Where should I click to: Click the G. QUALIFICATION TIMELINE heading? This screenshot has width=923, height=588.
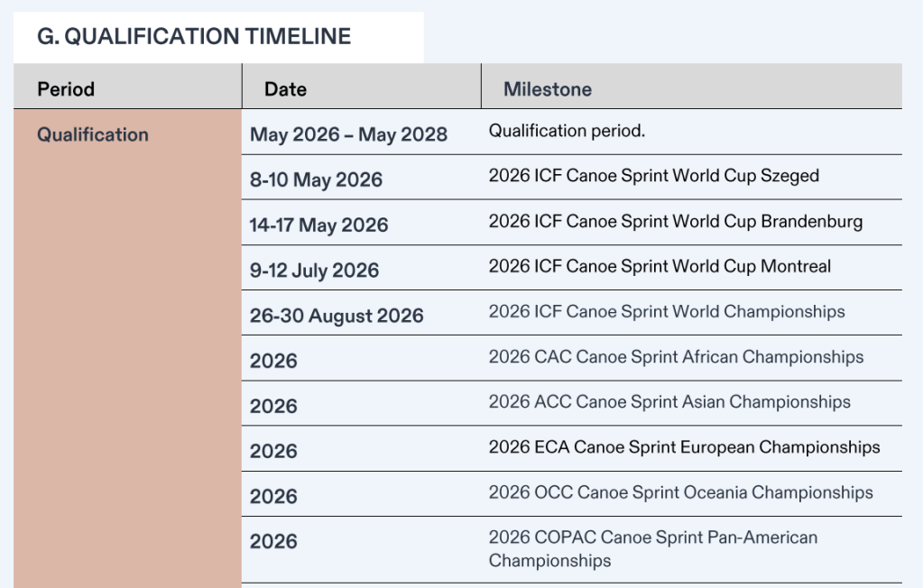tap(193, 37)
